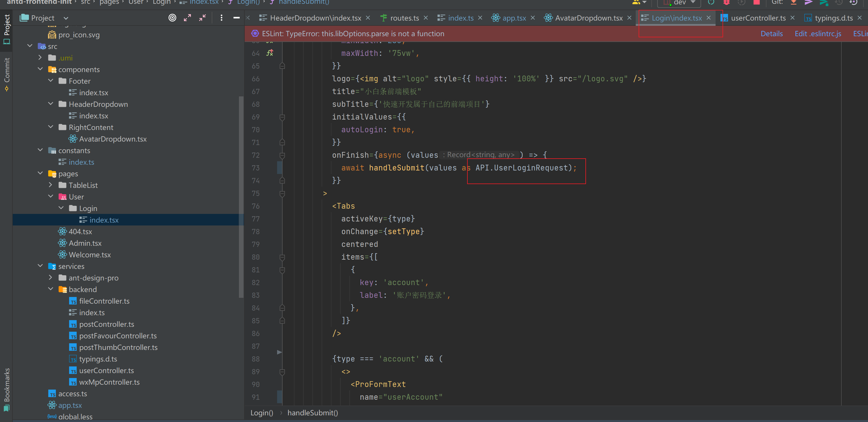Close the app.tsx editor tab
The image size is (868, 422).
coord(533,18)
